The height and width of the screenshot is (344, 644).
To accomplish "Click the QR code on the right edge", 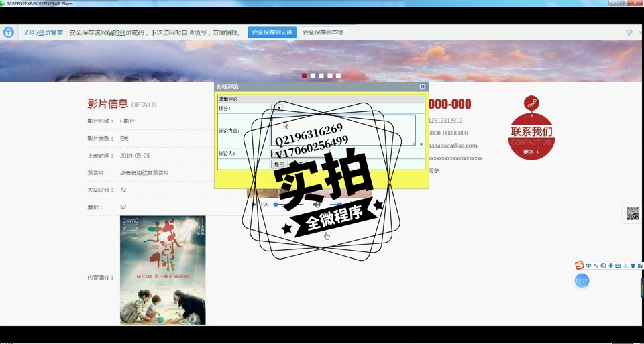I will 633,213.
